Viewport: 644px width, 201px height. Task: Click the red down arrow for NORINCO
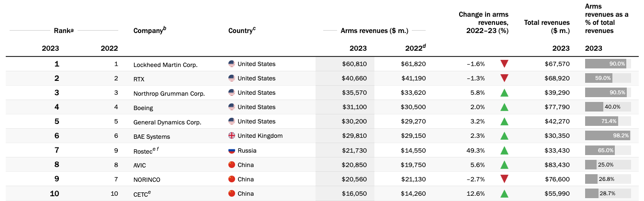click(504, 179)
